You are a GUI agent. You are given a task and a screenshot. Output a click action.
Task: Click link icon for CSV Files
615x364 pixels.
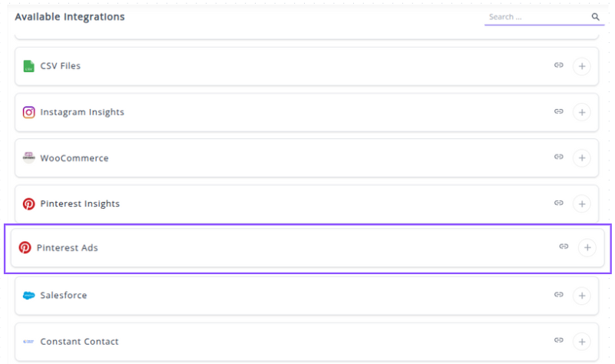[x=559, y=66]
